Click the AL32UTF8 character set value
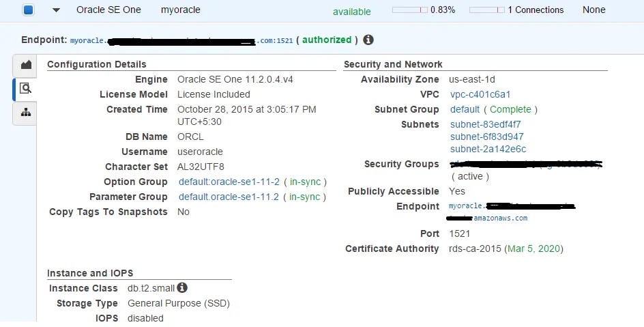The height and width of the screenshot is (327, 644). click(201, 167)
